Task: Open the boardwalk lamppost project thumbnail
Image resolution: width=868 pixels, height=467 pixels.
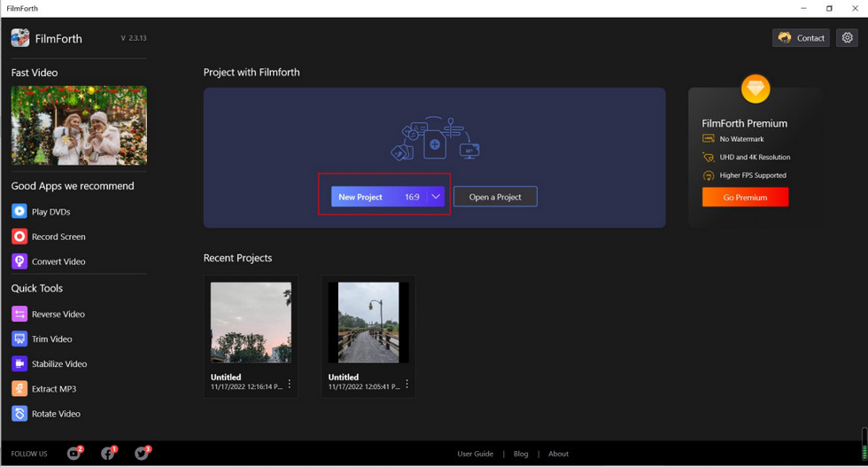Action: click(x=368, y=323)
